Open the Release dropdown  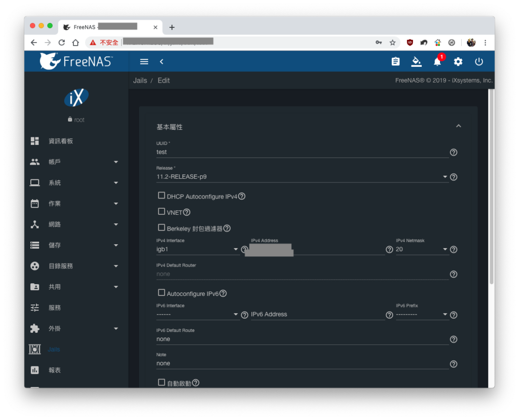302,177
